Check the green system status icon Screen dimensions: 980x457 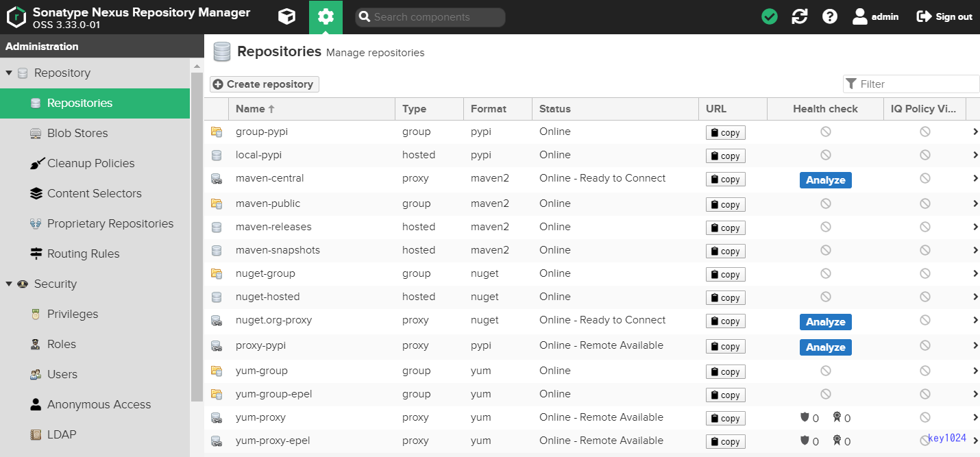(770, 16)
